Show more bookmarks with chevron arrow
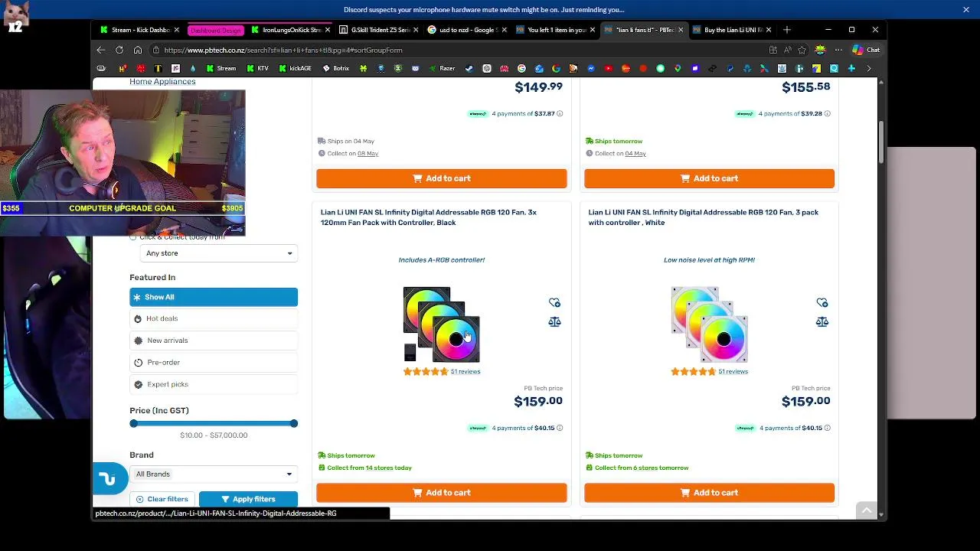The image size is (980, 551). tap(869, 69)
